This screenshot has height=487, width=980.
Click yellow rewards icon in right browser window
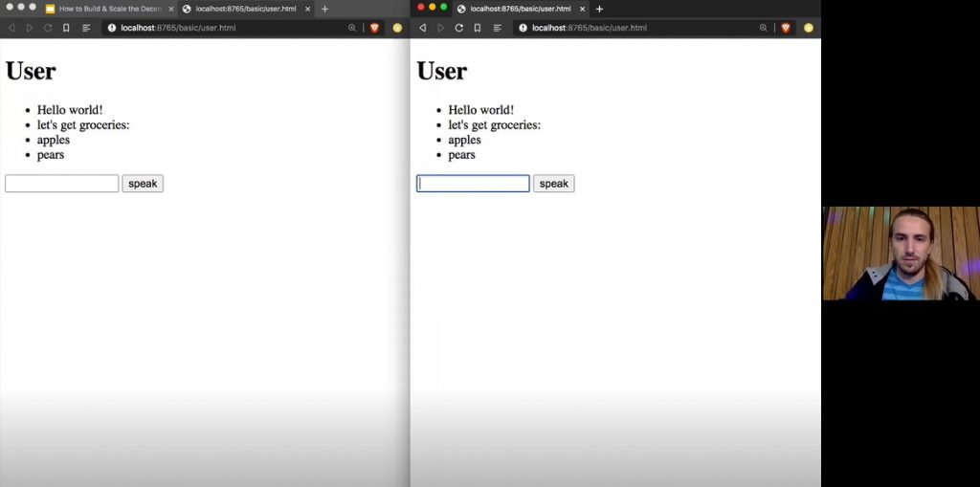[x=808, y=28]
